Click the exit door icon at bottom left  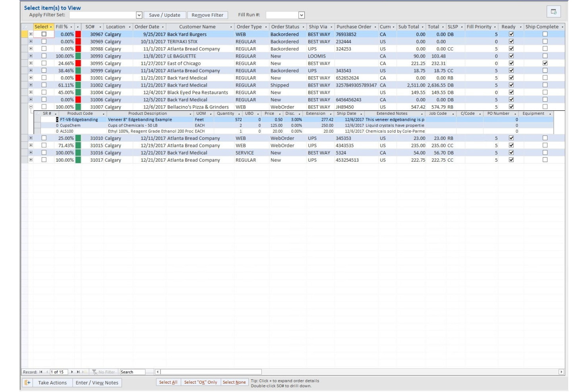27,382
